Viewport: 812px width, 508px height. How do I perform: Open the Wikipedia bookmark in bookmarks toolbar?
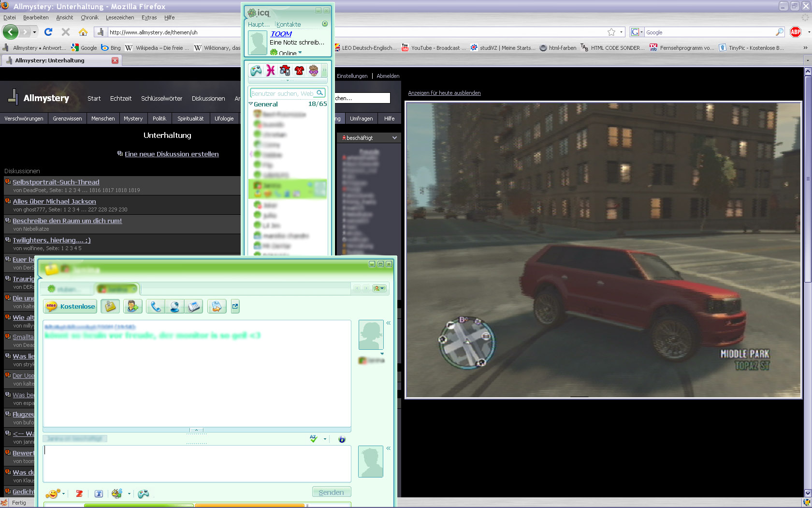[x=157, y=48]
